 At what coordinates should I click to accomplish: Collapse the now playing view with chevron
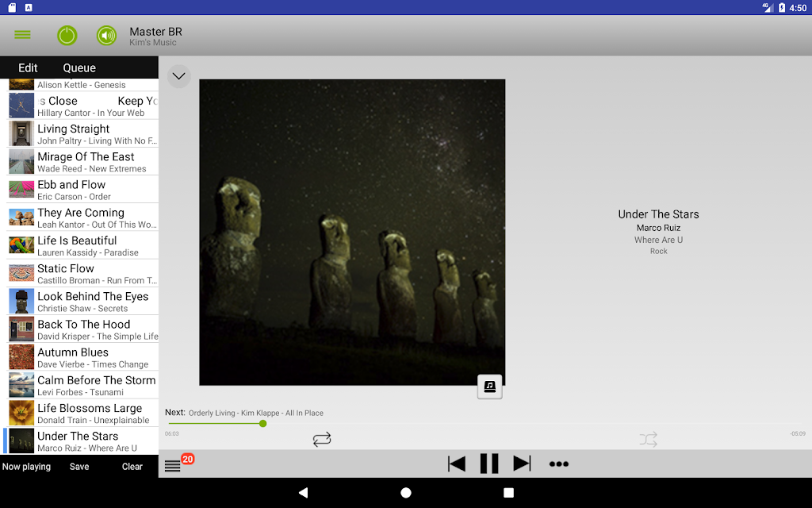pyautogui.click(x=178, y=76)
